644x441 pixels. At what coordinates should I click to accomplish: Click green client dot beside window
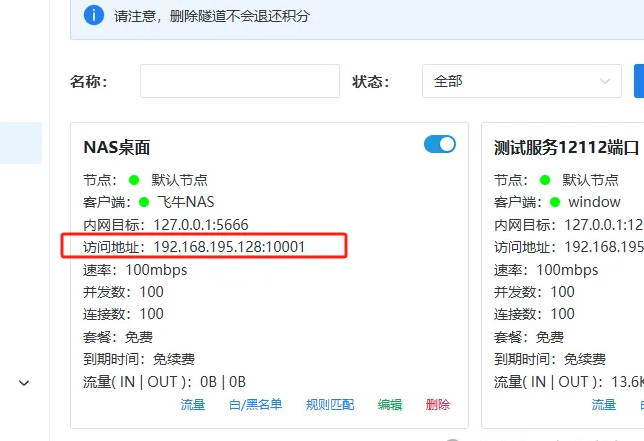pyautogui.click(x=555, y=202)
